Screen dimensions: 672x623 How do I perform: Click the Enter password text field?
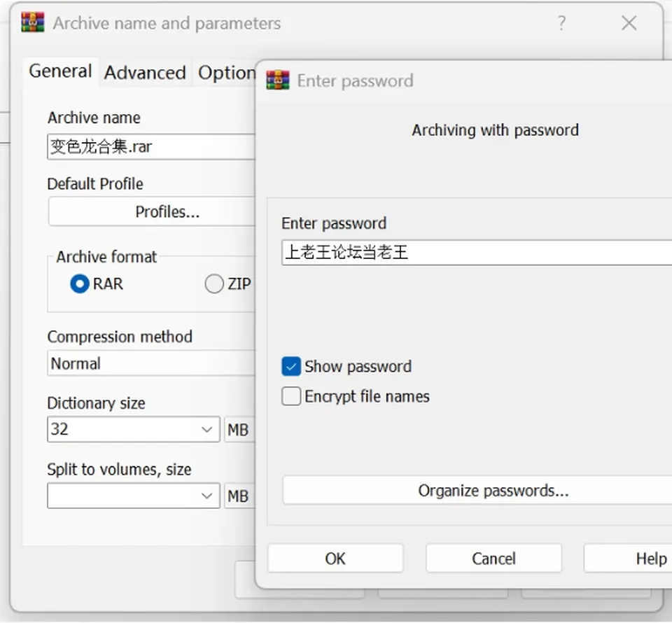point(477,253)
